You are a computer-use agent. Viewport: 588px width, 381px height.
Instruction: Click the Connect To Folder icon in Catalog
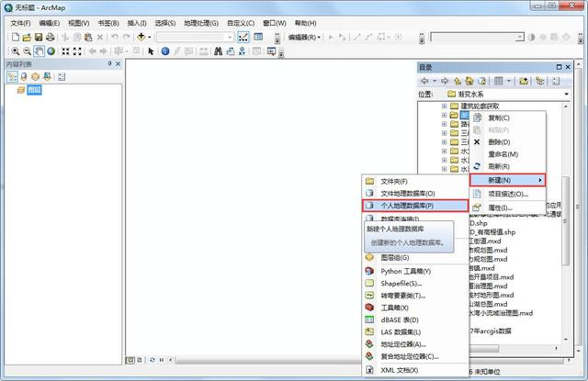coord(524,81)
